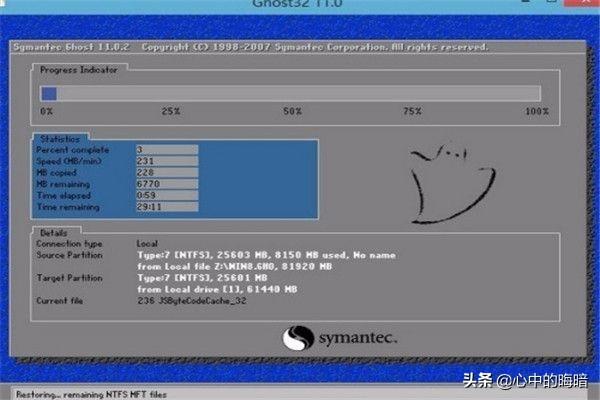Viewport: 600px width, 400px height.
Task: Click the Symantec logo icon
Action: [298, 338]
